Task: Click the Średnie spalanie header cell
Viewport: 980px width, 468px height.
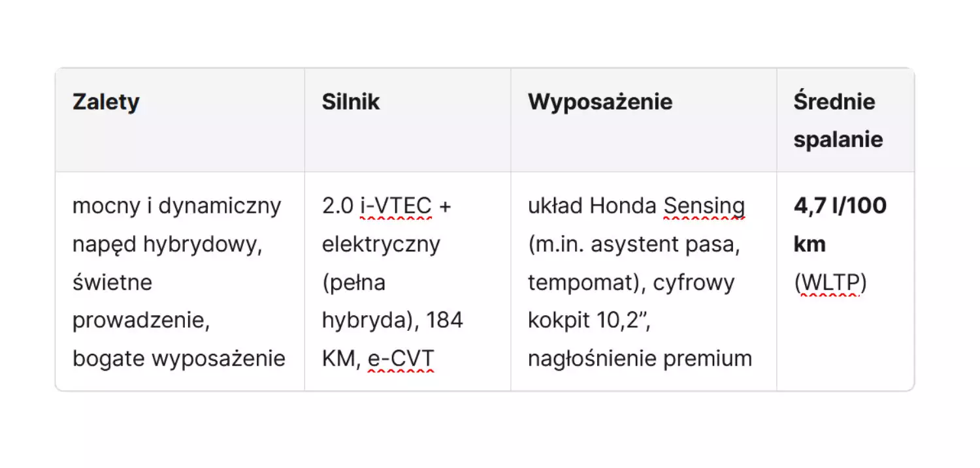Action: [838, 121]
